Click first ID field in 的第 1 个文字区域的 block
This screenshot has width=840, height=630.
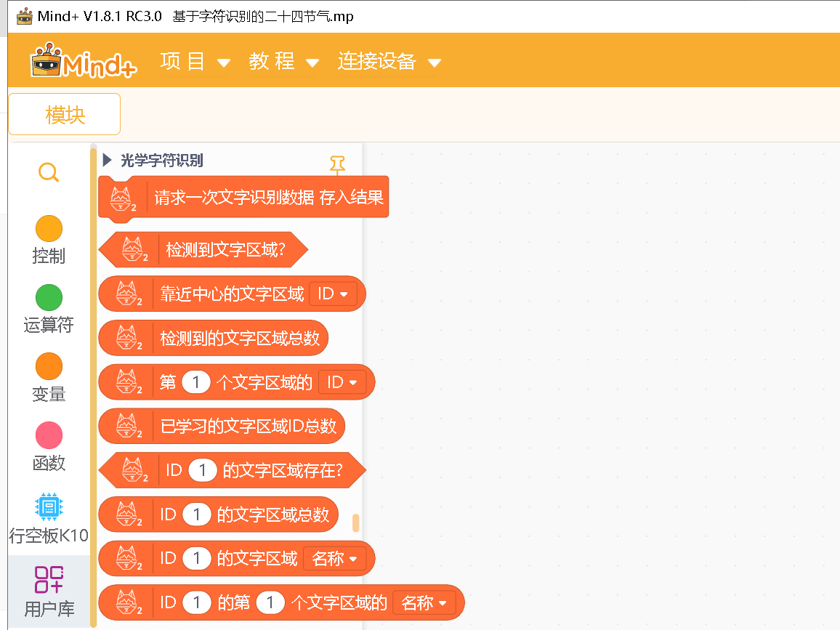[197, 602]
